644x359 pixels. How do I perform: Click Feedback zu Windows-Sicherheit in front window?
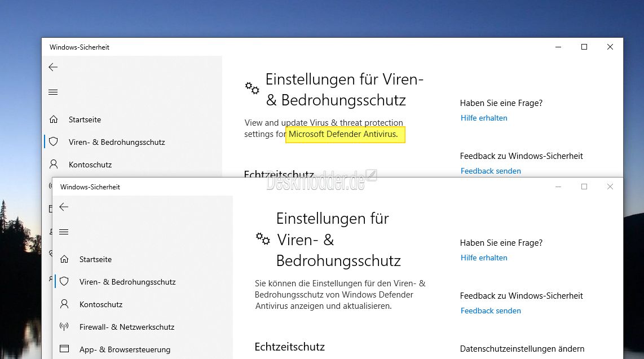point(521,296)
